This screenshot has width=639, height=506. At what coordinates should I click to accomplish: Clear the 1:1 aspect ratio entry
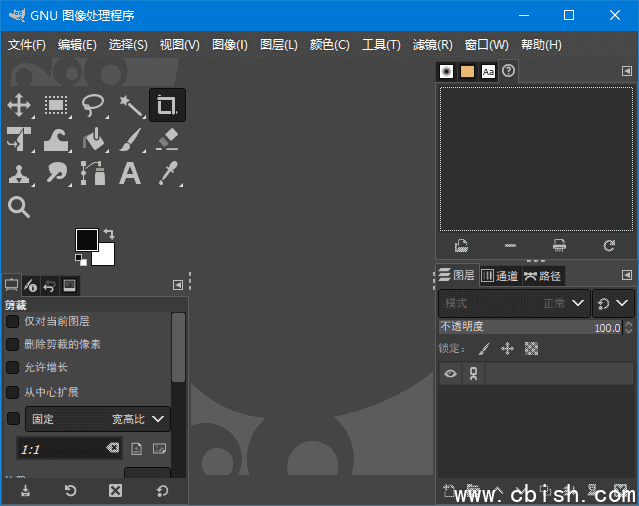click(113, 448)
